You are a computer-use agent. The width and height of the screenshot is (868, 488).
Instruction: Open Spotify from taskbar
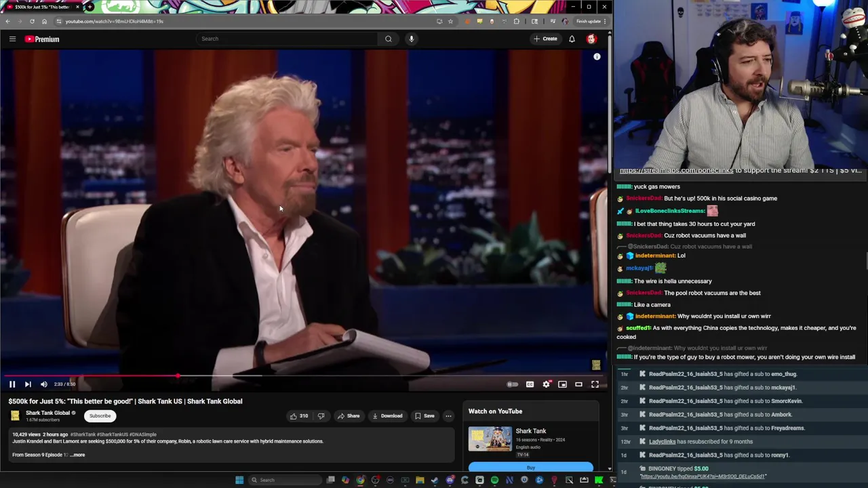click(x=494, y=480)
